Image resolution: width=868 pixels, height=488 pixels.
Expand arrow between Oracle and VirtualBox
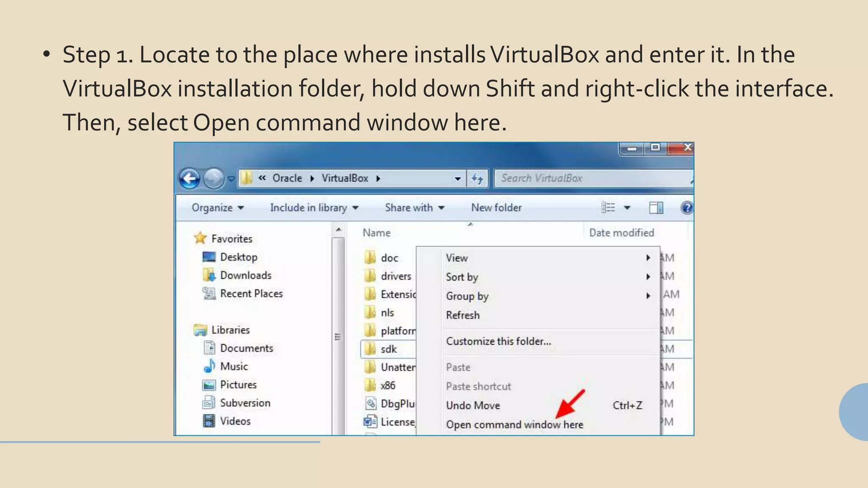312,178
